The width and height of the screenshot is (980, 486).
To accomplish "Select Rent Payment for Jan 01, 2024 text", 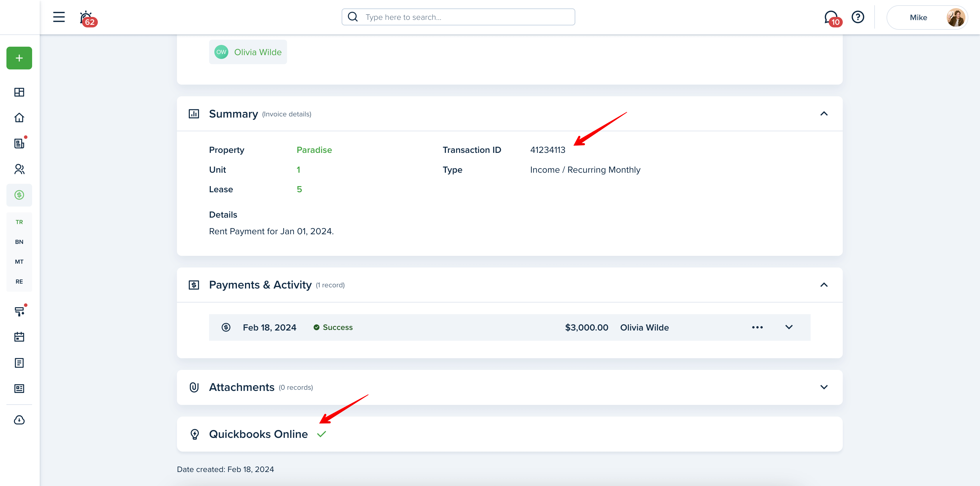I will tap(271, 231).
